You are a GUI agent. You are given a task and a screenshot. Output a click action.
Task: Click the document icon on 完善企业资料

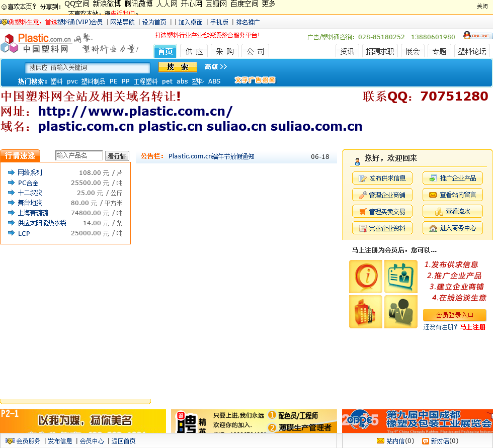pos(363,228)
